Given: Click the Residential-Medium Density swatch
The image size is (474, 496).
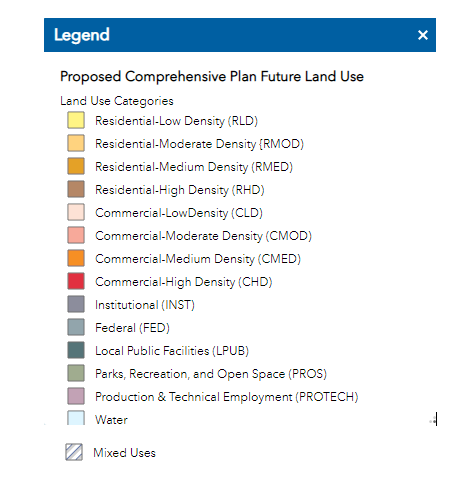Looking at the screenshot, I should pos(76,166).
